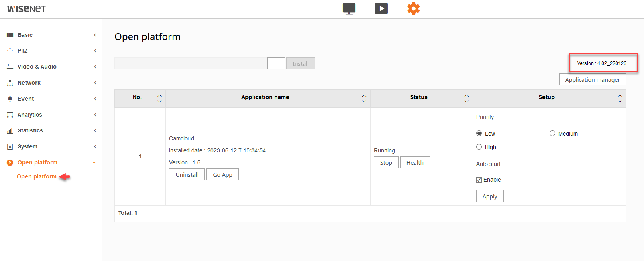Select Low priority radio button
Screen dimensions: 644x261
tap(479, 133)
